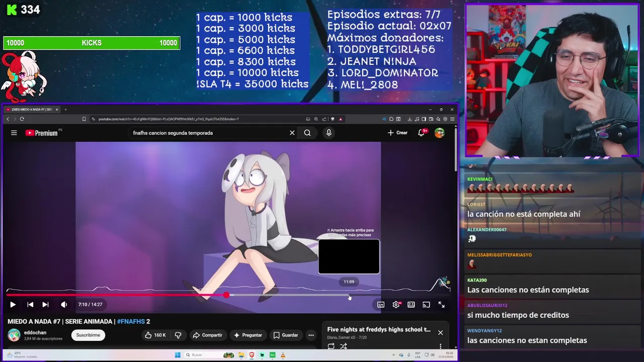644x362 pixels.
Task: Open the Brave Rewards triangle icon
Action: point(341,119)
